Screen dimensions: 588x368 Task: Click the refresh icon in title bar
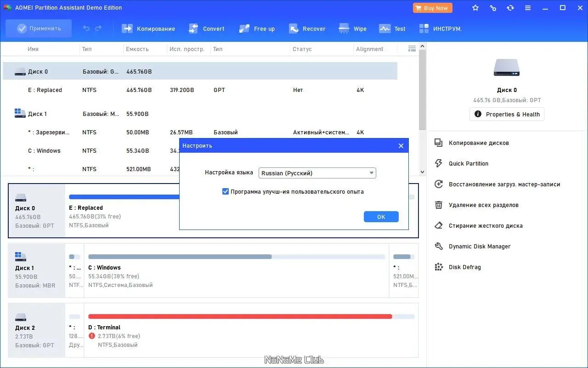pyautogui.click(x=510, y=8)
